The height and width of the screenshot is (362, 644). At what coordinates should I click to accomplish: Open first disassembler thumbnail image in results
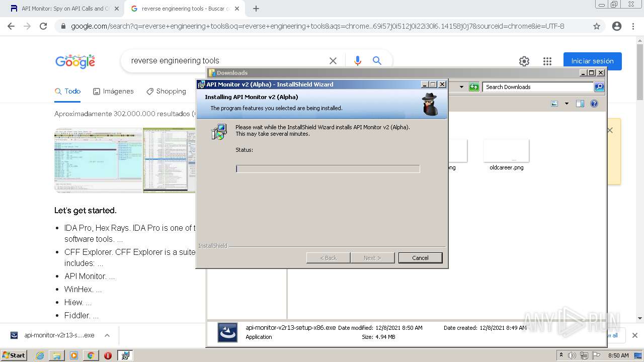click(x=98, y=160)
